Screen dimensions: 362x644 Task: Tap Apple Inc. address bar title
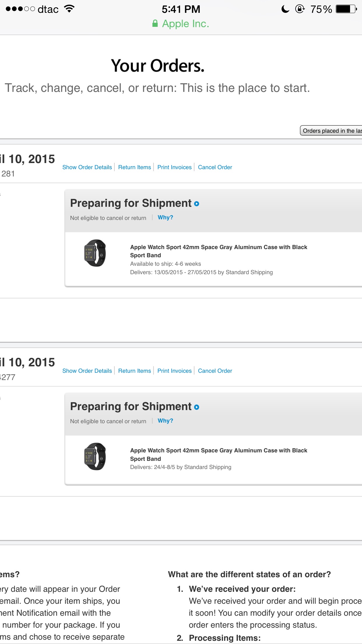[186, 24]
